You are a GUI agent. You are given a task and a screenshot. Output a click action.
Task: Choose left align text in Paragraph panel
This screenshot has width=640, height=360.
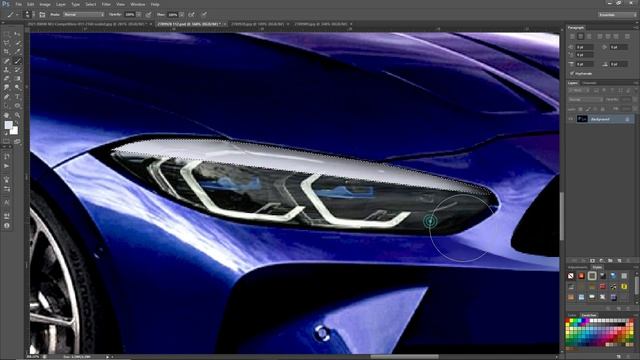coord(572,37)
